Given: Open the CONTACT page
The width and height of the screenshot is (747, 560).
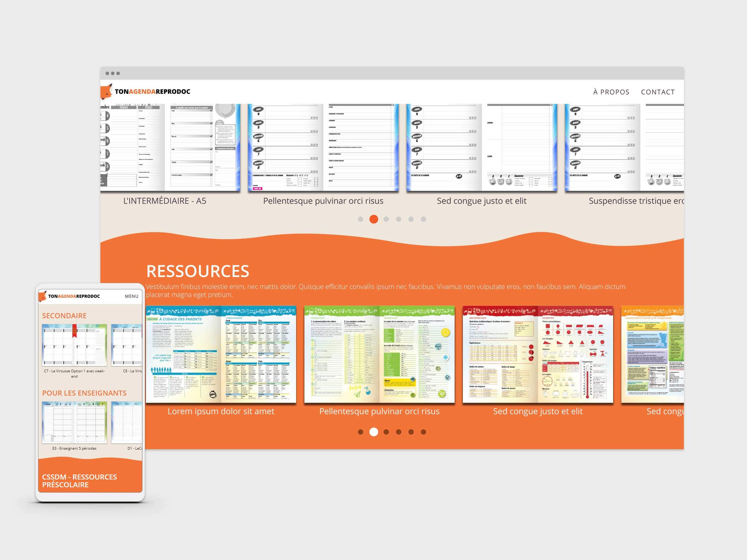Looking at the screenshot, I should 657,92.
